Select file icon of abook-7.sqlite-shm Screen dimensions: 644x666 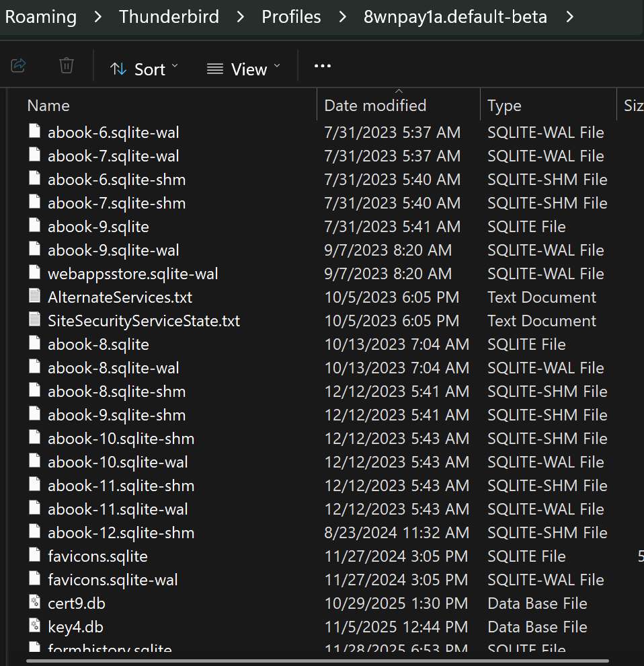pyautogui.click(x=35, y=202)
